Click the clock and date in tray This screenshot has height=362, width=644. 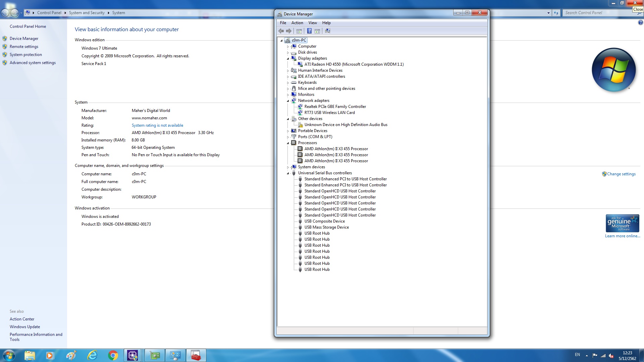(627, 356)
